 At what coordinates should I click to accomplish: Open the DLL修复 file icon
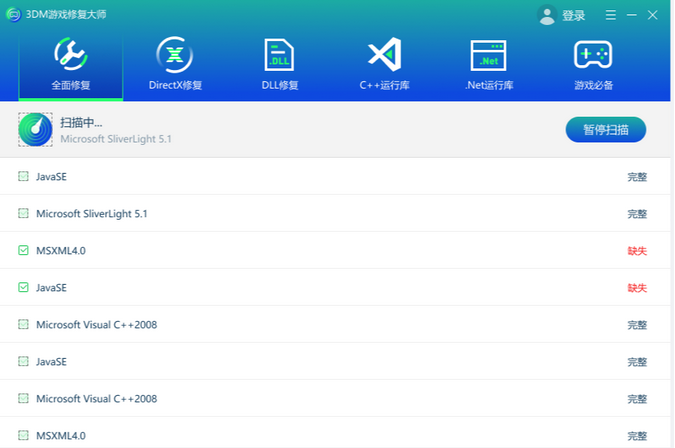point(280,54)
